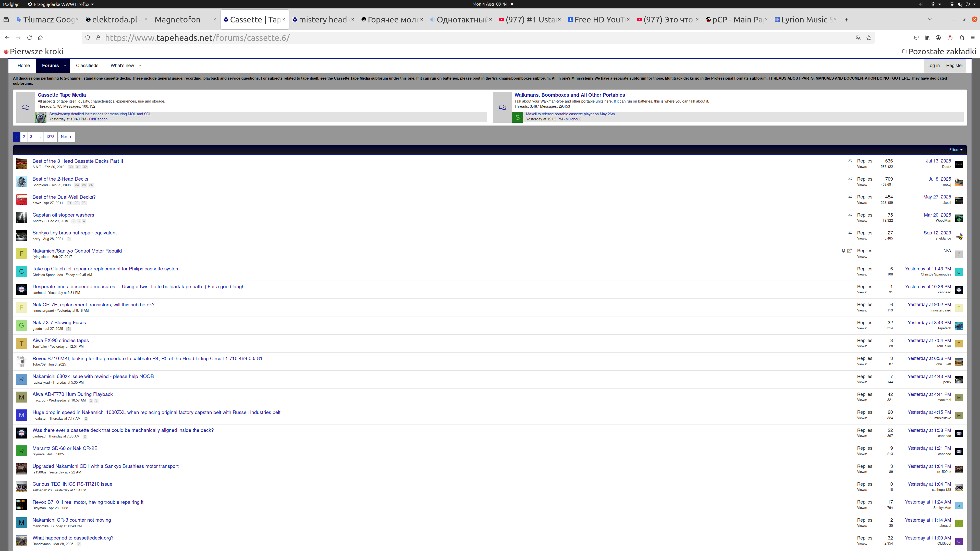Viewport: 980px width, 551px height.
Task: Click the network icon in the top panel
Action: click(952, 4)
